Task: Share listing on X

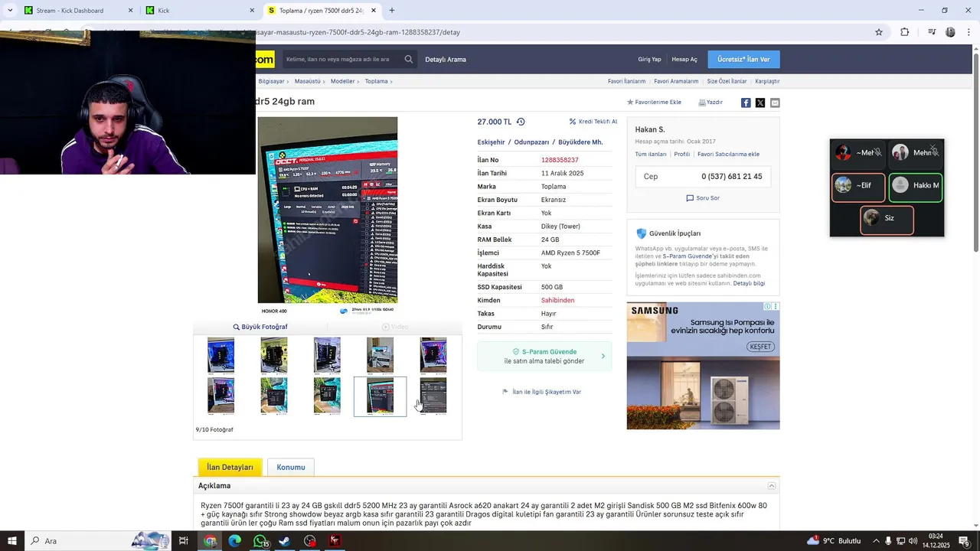Action: click(760, 103)
